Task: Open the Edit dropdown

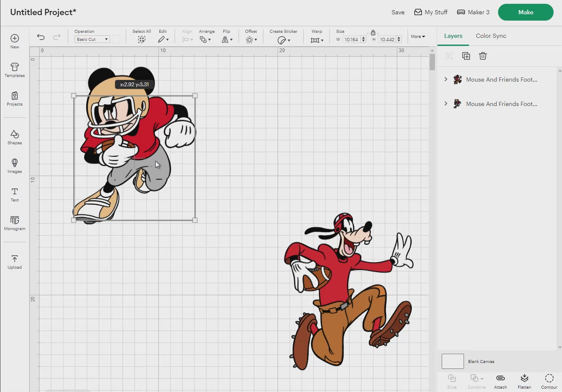Action: click(163, 40)
